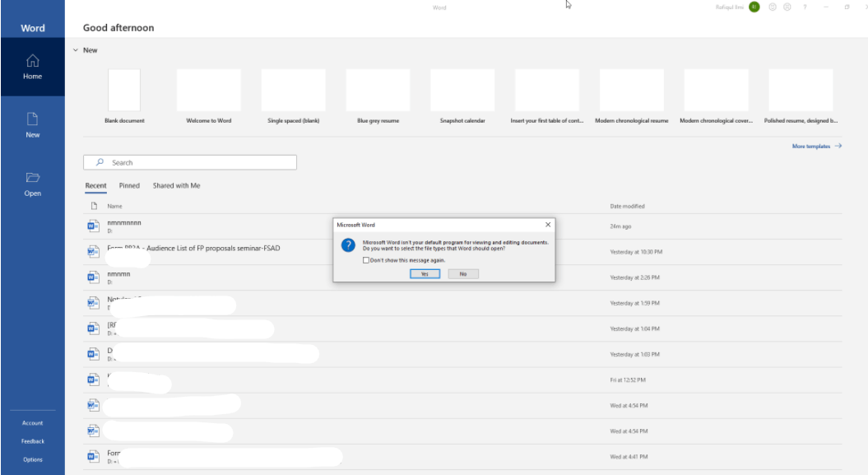Click Word icon for file modified Yesterday 1:04 PM
The image size is (868, 475).
click(x=93, y=328)
